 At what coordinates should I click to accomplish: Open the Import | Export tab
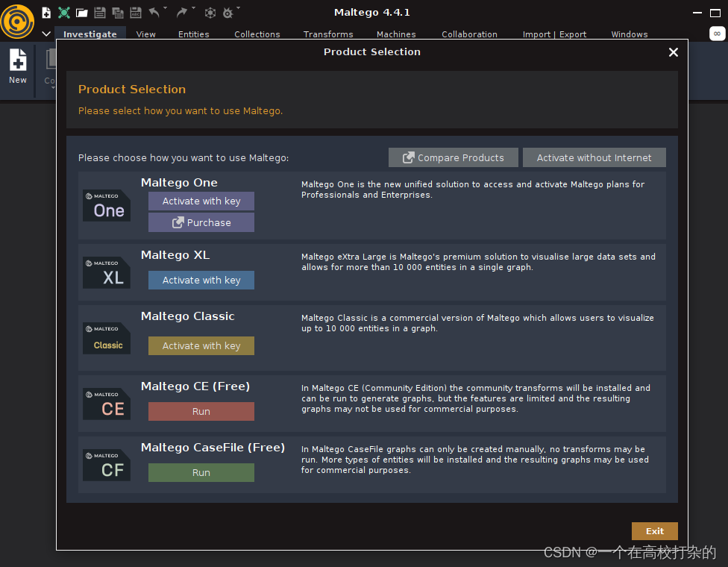tap(554, 34)
